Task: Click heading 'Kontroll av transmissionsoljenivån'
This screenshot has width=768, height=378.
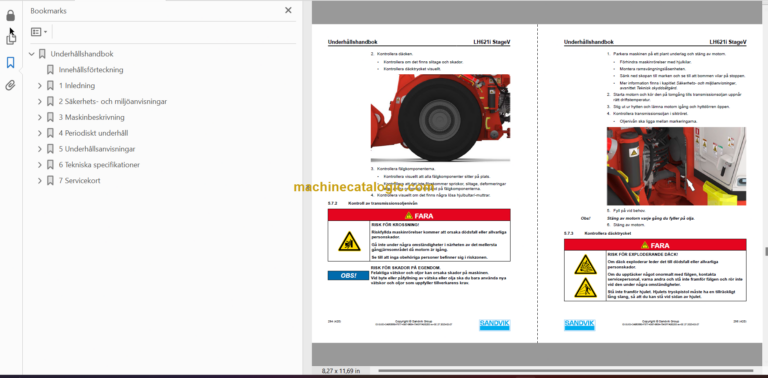Action: (383, 203)
